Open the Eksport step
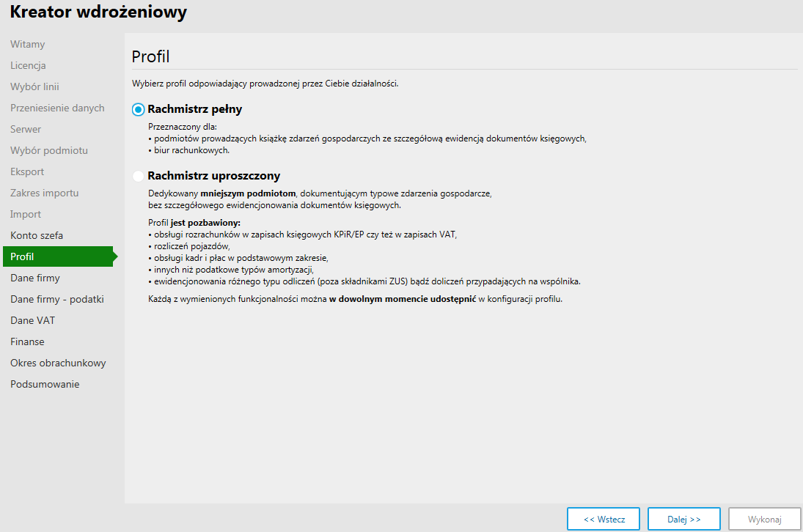 (x=27, y=171)
